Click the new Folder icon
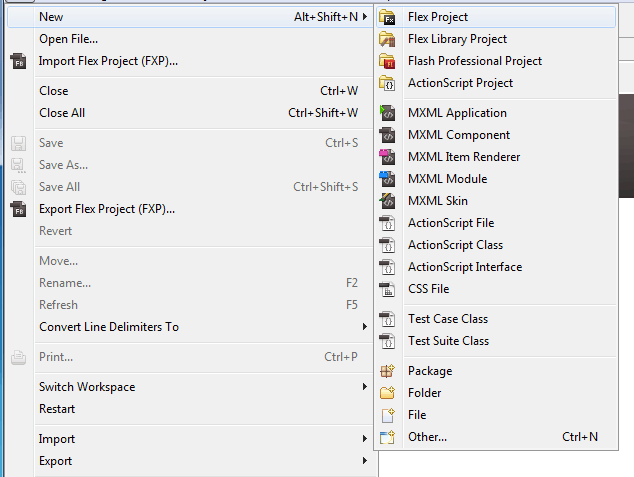The height and width of the screenshot is (477, 634). (x=387, y=393)
